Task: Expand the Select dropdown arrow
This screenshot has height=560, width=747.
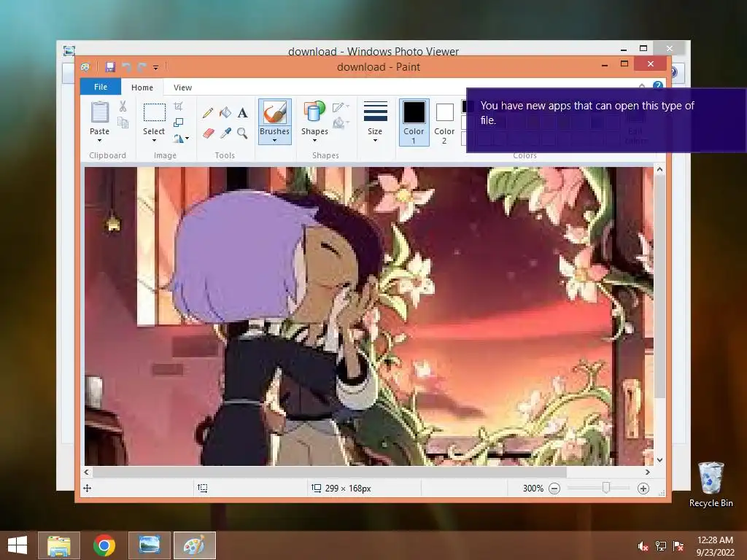Action: (x=154, y=141)
